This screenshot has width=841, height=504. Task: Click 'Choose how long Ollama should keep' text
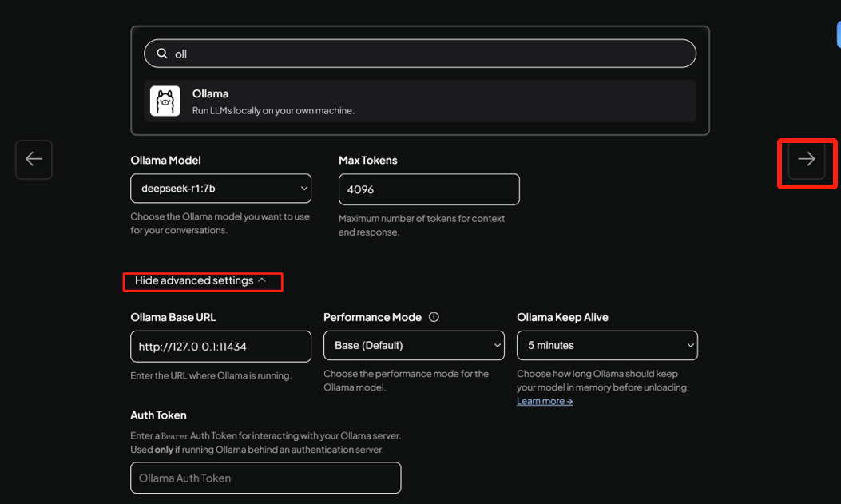coord(603,380)
